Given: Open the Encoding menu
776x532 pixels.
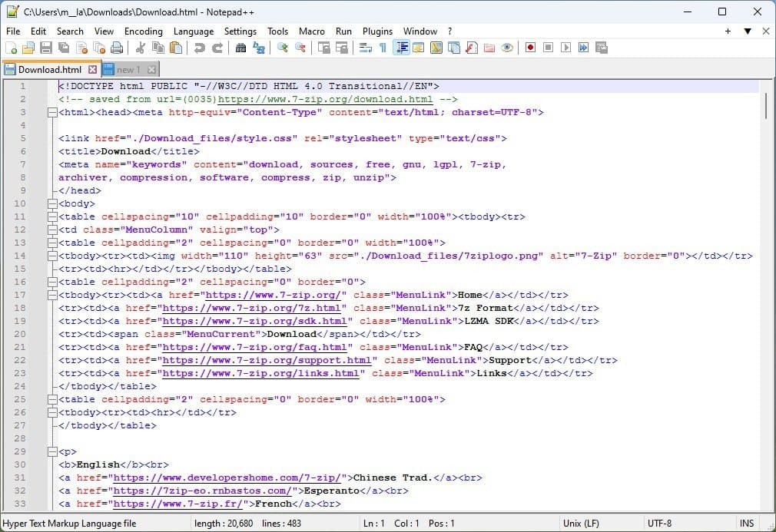Looking at the screenshot, I should pyautogui.click(x=144, y=31).
